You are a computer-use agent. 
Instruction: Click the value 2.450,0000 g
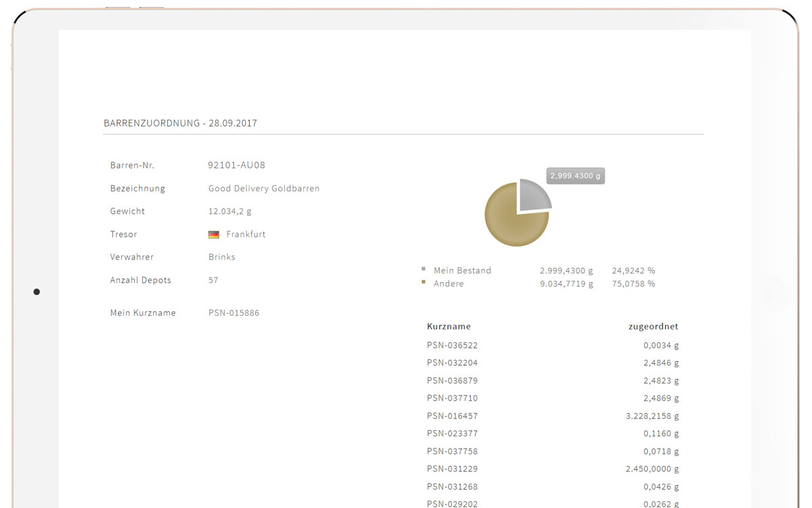652,469
